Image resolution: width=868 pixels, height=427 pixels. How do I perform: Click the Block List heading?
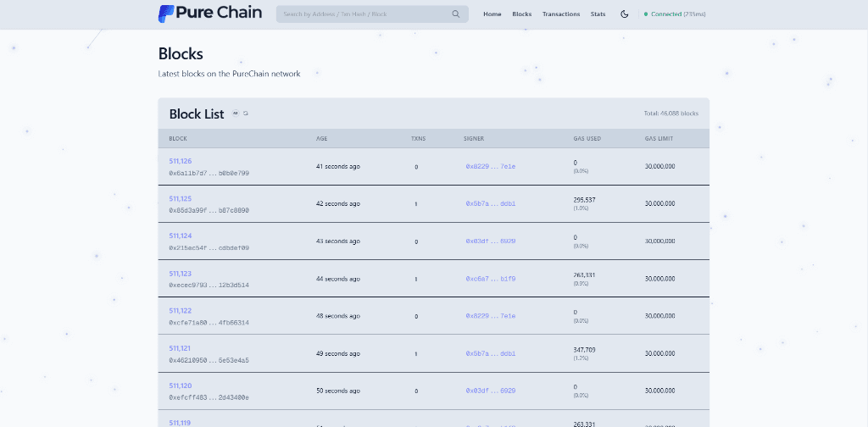click(197, 114)
